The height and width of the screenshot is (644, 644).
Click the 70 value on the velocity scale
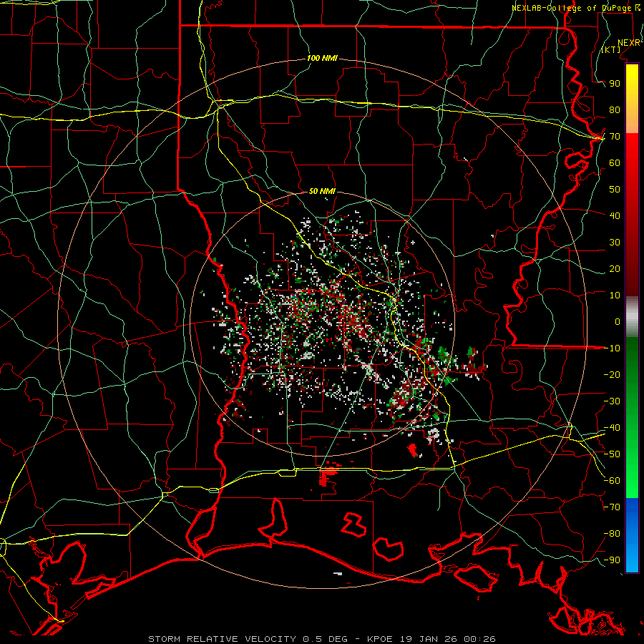[x=615, y=136]
